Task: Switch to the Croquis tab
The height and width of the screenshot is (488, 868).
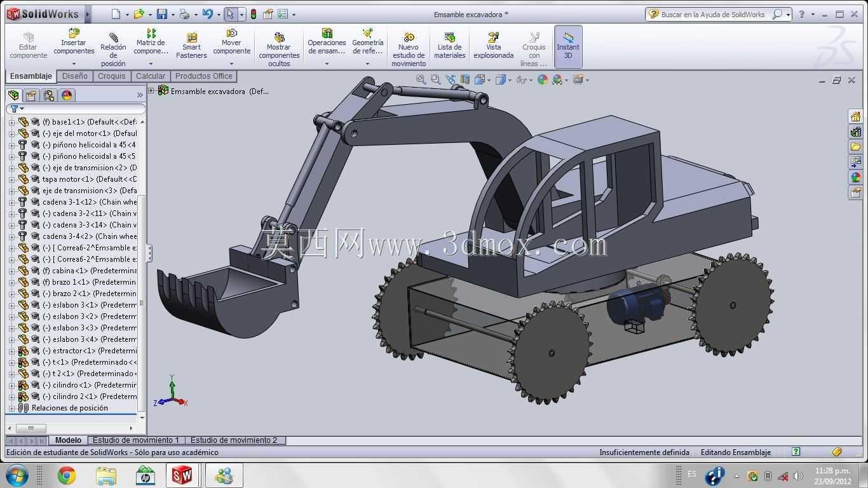Action: pos(112,76)
